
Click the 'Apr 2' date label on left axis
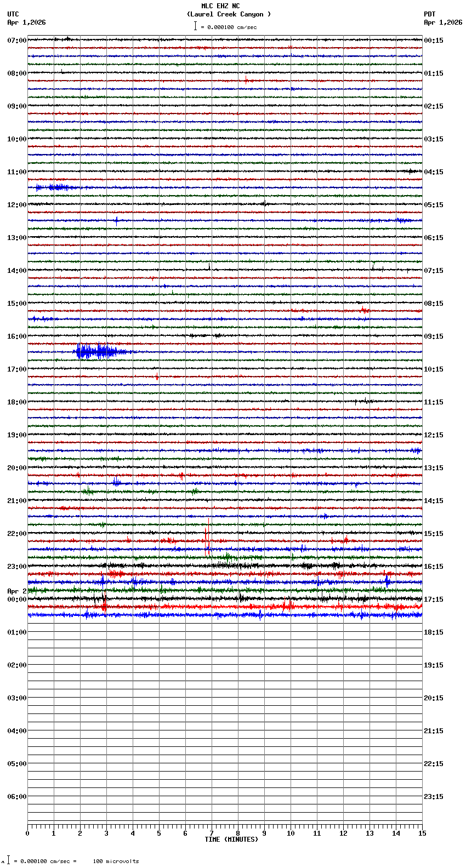click(17, 591)
